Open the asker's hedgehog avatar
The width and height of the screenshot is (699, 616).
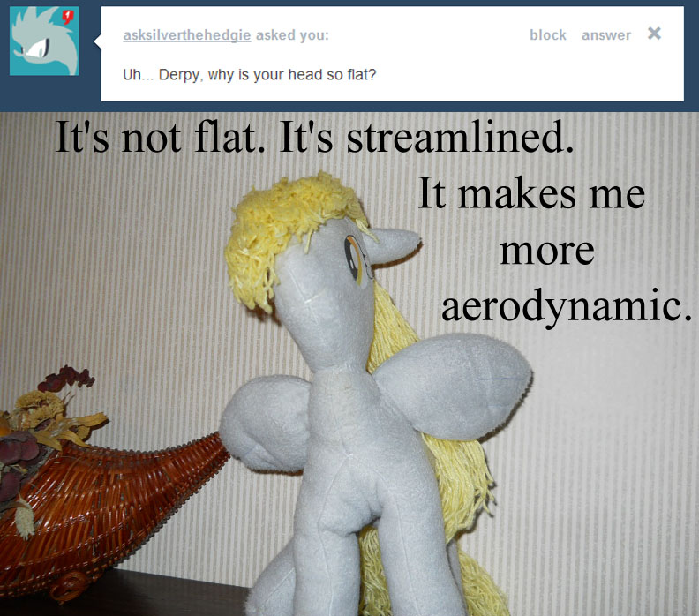click(44, 41)
